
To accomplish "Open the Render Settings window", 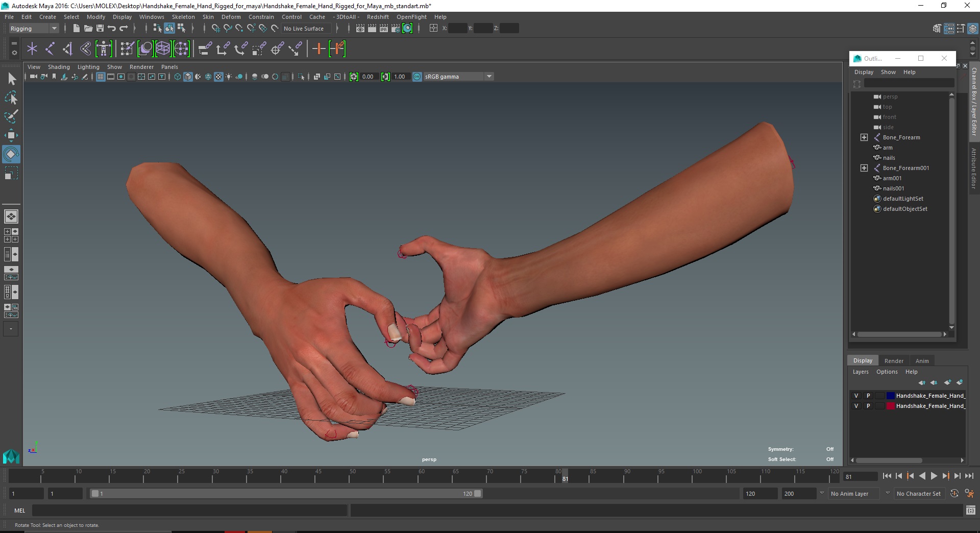I will [x=396, y=29].
